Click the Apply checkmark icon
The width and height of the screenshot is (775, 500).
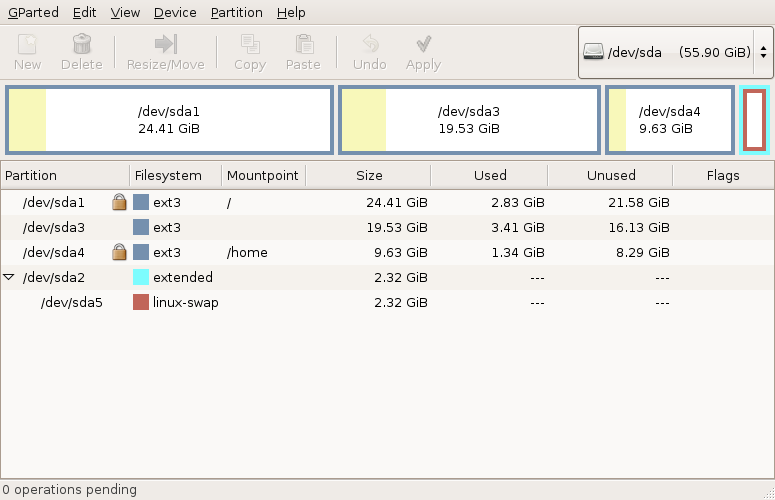(x=424, y=44)
